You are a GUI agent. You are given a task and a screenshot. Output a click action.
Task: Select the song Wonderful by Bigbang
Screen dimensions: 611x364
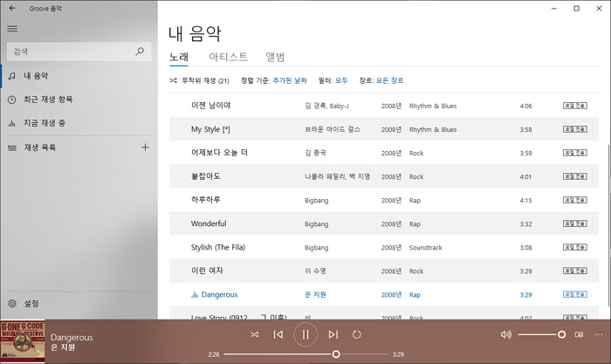pyautogui.click(x=209, y=223)
